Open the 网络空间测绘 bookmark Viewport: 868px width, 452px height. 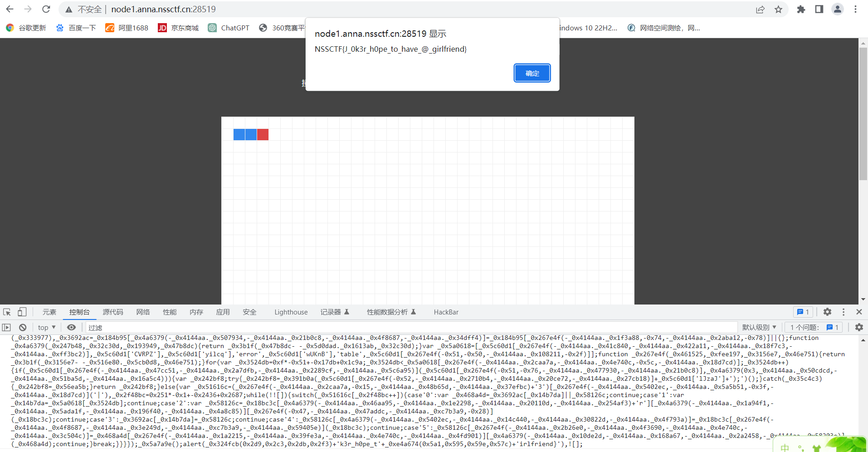[664, 28]
